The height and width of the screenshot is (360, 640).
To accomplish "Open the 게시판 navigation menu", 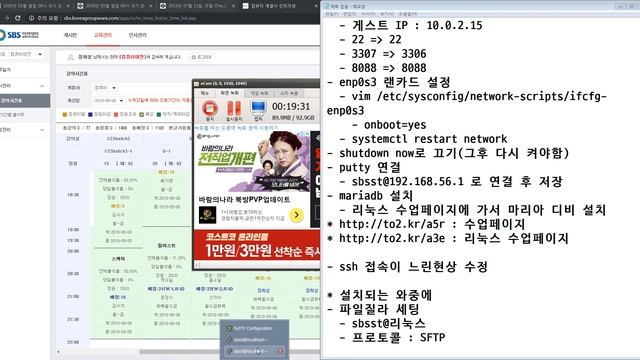I will click(x=70, y=36).
